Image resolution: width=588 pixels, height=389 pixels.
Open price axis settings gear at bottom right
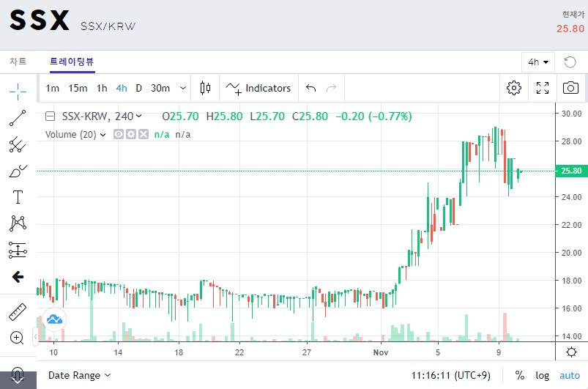click(571, 352)
